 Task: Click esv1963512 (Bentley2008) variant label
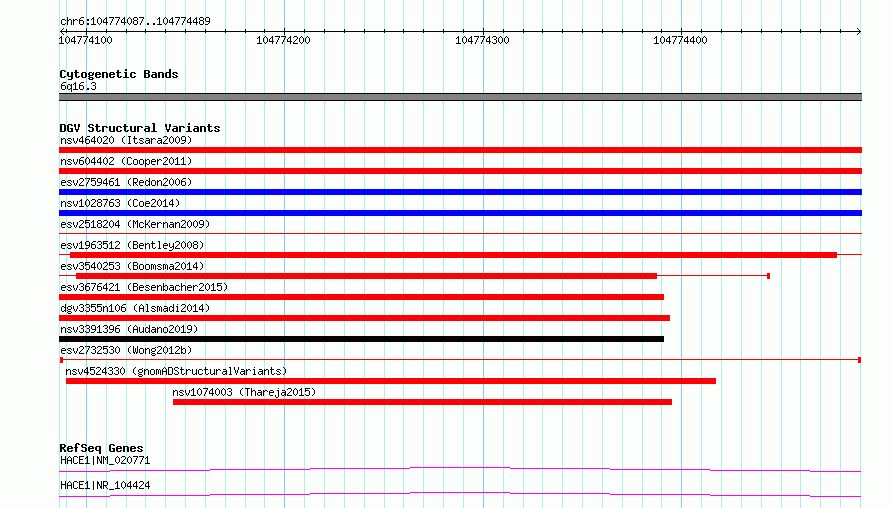(x=132, y=245)
